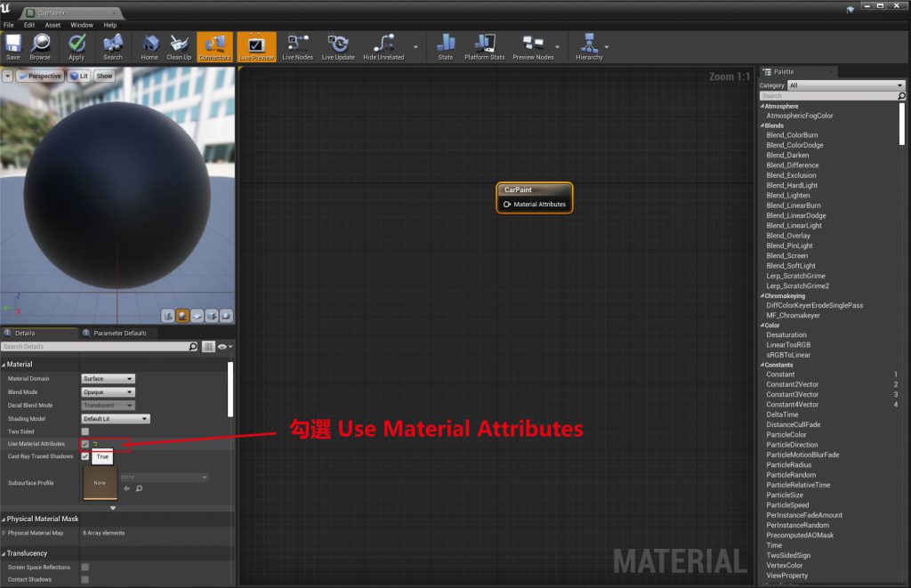The height and width of the screenshot is (588, 911).
Task: Enable Screen Space Reflections checkbox
Action: (85, 567)
